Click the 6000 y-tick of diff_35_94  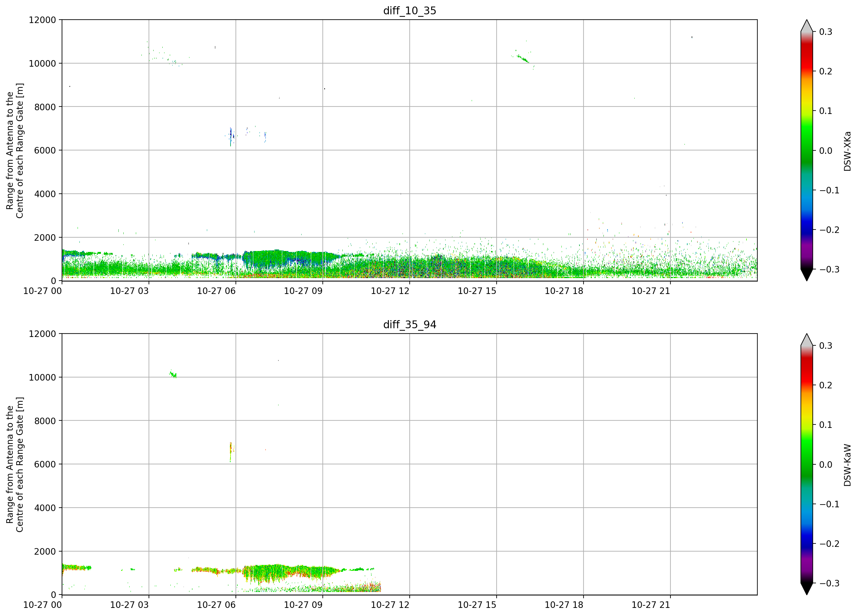(x=45, y=464)
